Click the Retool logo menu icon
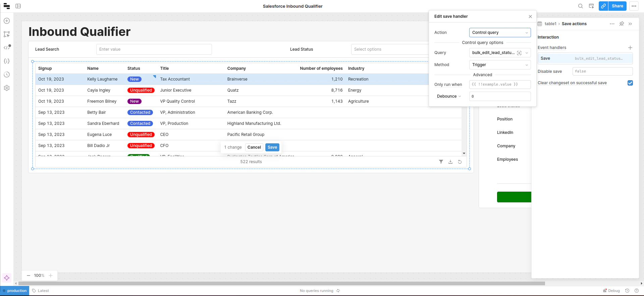Image resolution: width=644 pixels, height=296 pixels. (x=7, y=6)
